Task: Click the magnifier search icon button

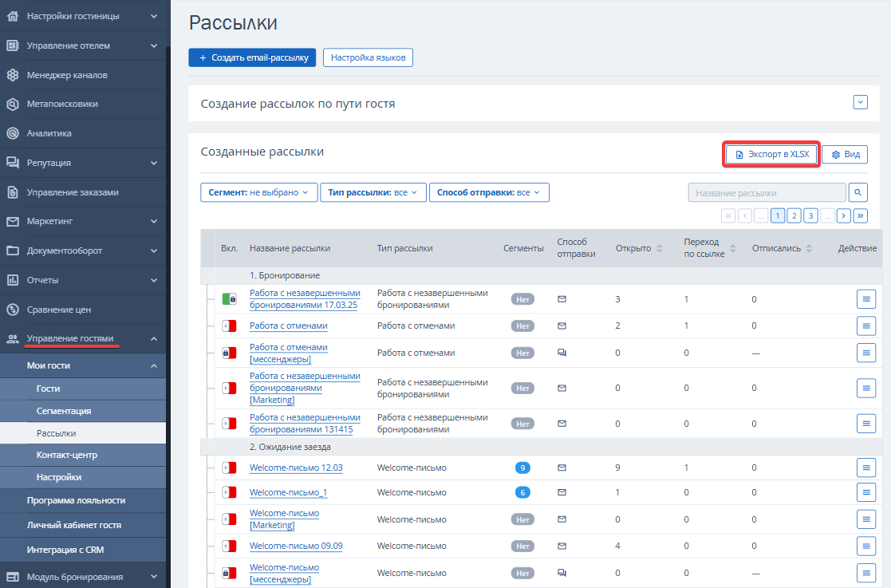Action: [x=858, y=193]
